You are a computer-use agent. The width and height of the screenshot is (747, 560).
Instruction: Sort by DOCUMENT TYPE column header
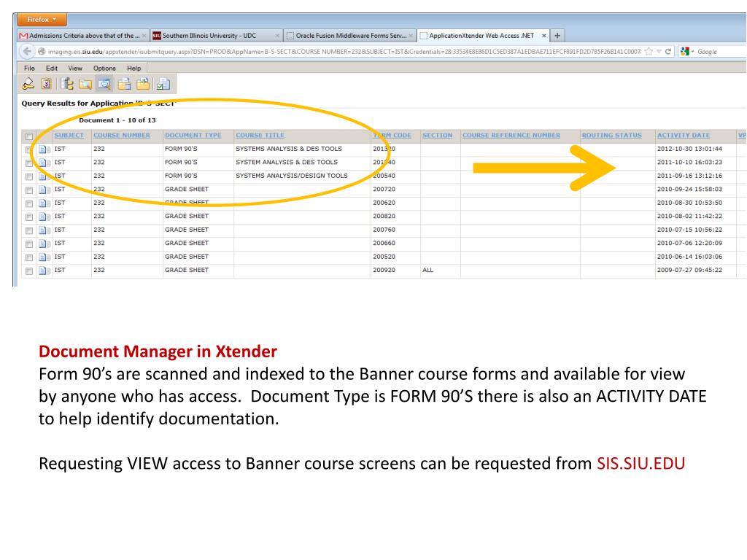[193, 135]
